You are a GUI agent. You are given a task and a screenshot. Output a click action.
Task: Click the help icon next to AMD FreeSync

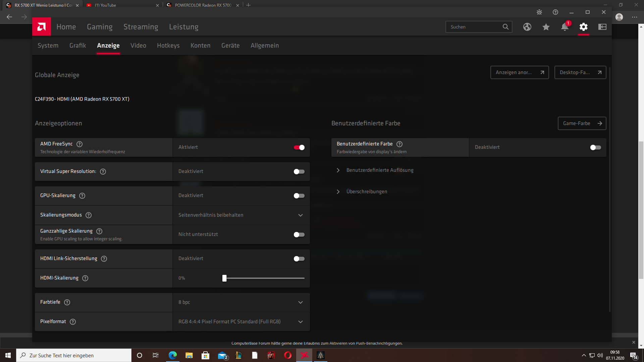click(79, 144)
